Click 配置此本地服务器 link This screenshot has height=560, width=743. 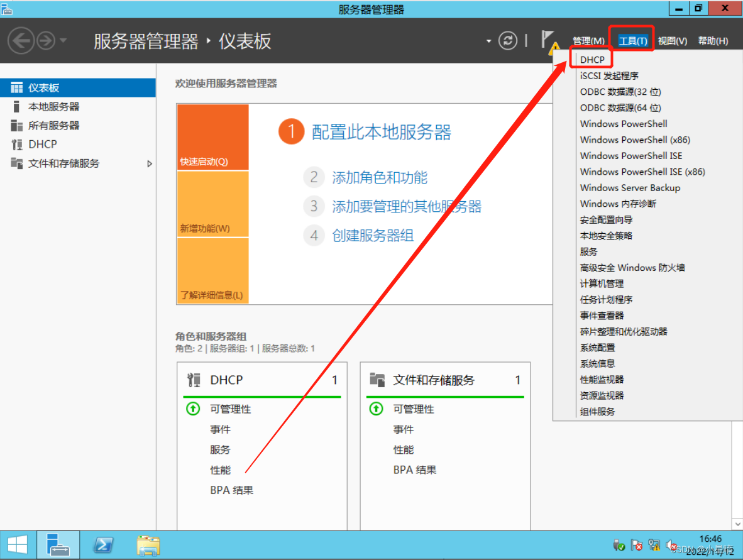(382, 132)
